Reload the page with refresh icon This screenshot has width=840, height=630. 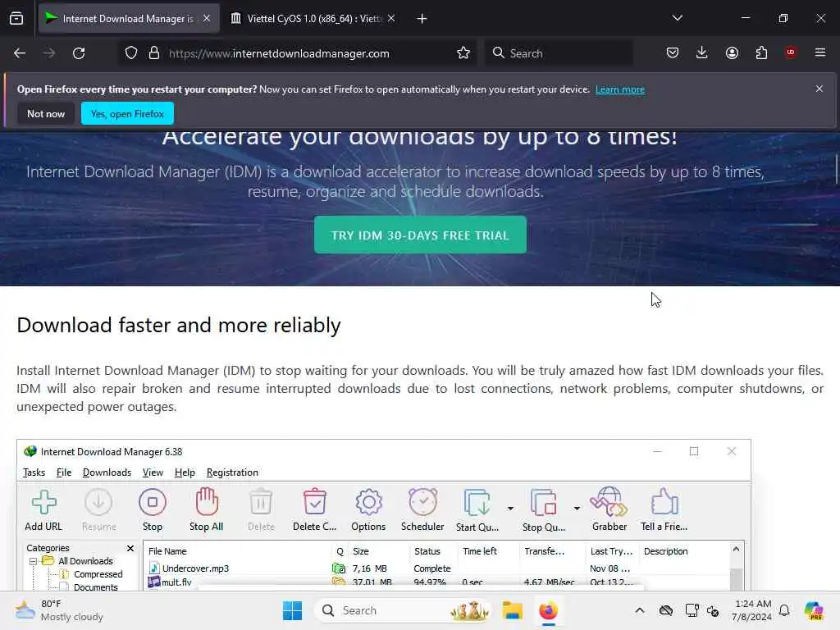[79, 53]
